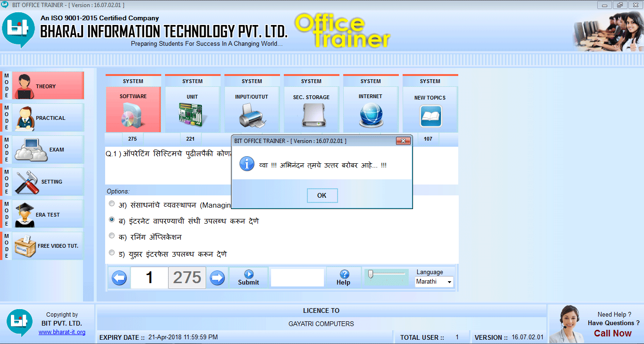Viewport: 644px width, 344px height.
Task: Open the Setting mode with tools icon
Action: pyautogui.click(x=48, y=182)
